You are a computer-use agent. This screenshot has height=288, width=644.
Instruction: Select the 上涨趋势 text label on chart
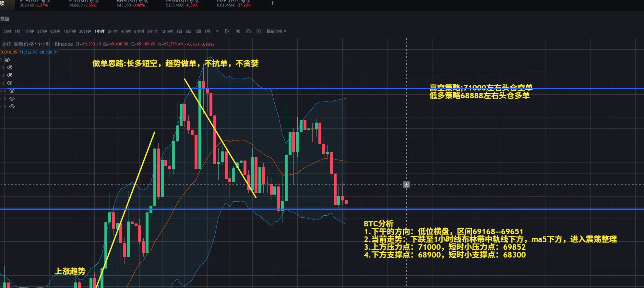click(x=70, y=271)
